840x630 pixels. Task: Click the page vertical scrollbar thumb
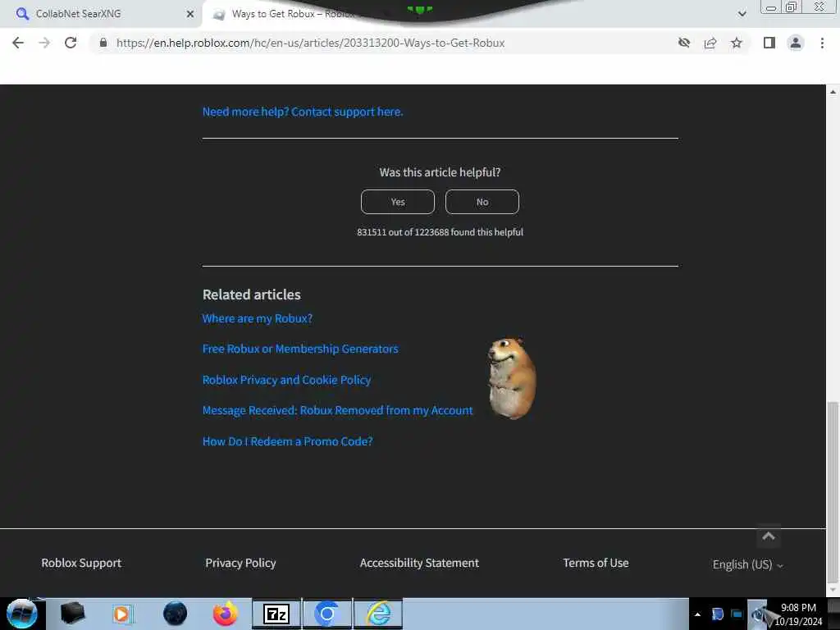tap(833, 492)
